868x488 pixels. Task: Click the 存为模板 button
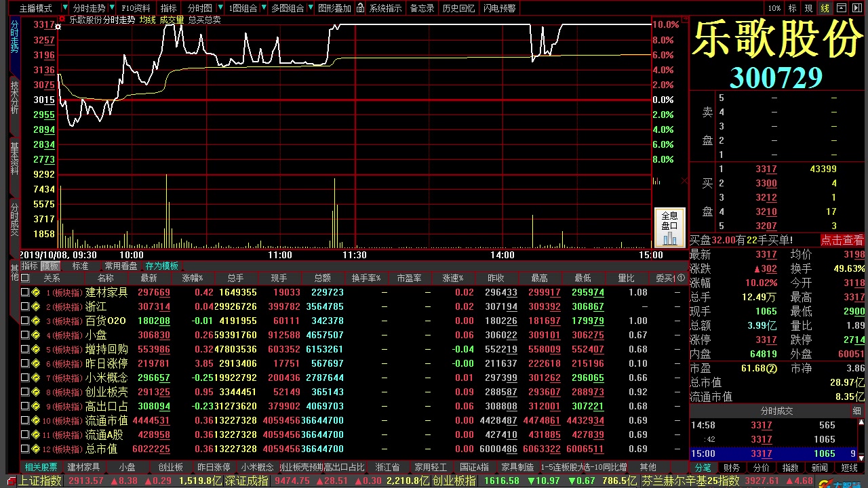click(x=161, y=266)
